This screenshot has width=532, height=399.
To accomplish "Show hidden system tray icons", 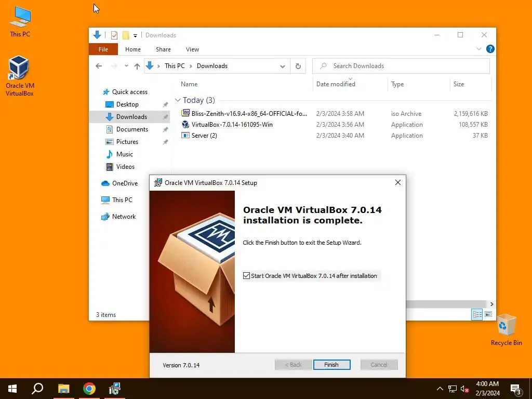I will click(440, 389).
